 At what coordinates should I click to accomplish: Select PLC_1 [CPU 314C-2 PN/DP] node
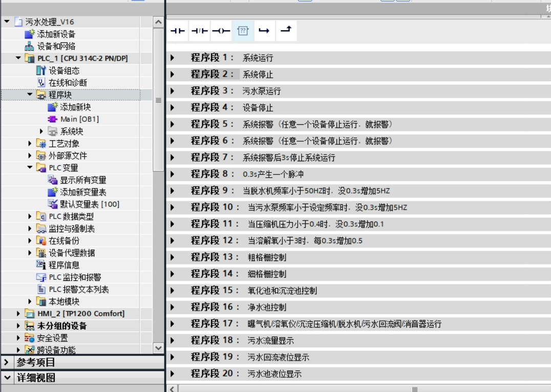[76, 58]
